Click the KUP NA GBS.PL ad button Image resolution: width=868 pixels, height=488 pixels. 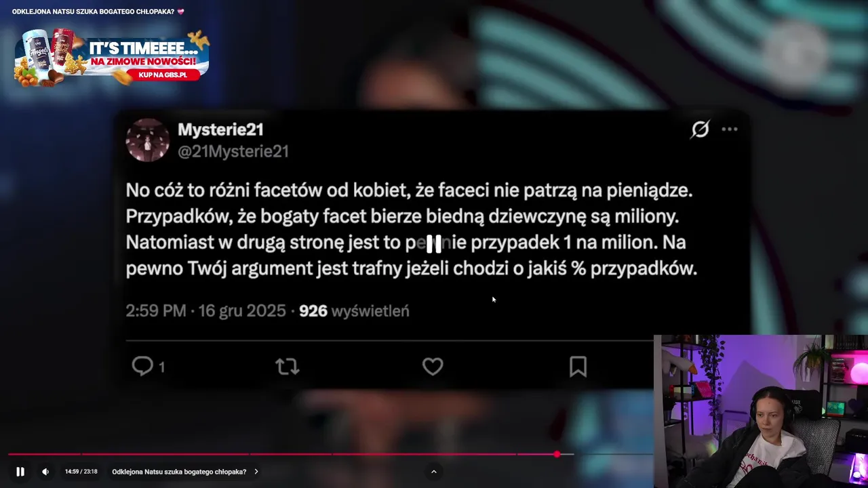click(163, 75)
